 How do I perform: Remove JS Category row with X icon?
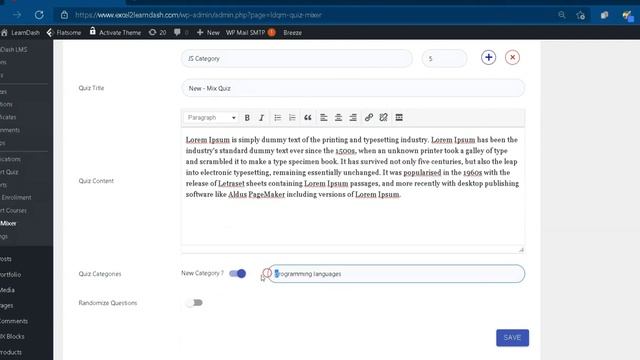[513, 58]
